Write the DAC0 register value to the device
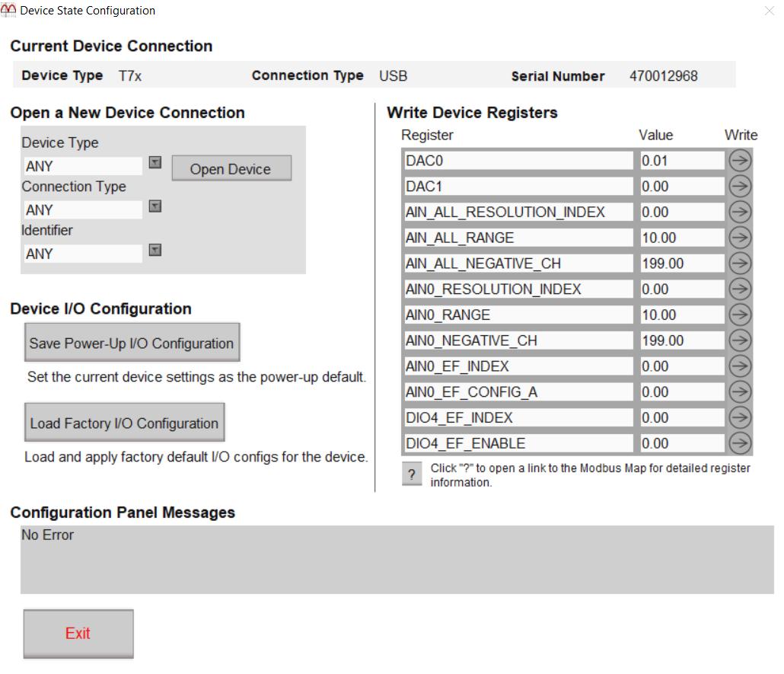 [x=740, y=160]
